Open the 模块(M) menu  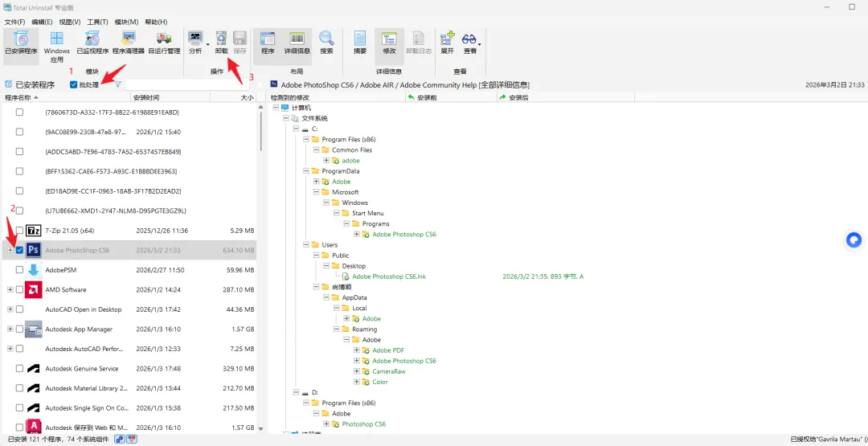pyautogui.click(x=126, y=22)
